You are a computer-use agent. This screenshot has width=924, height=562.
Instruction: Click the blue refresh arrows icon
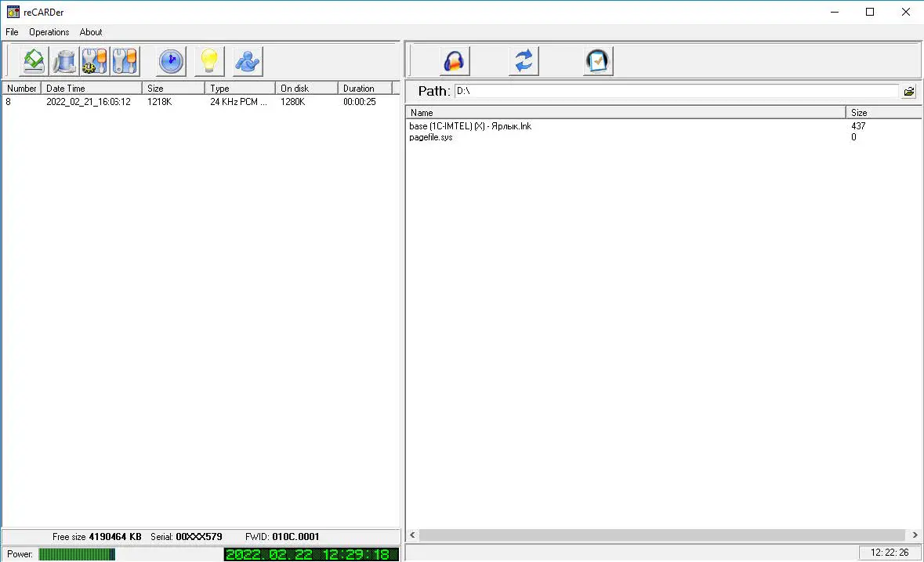click(523, 60)
